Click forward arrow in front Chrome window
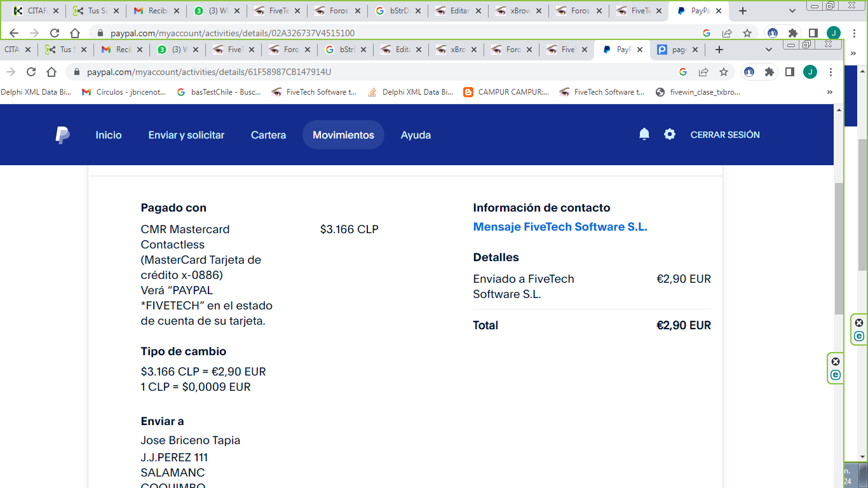This screenshot has height=488, width=868. 11,72
